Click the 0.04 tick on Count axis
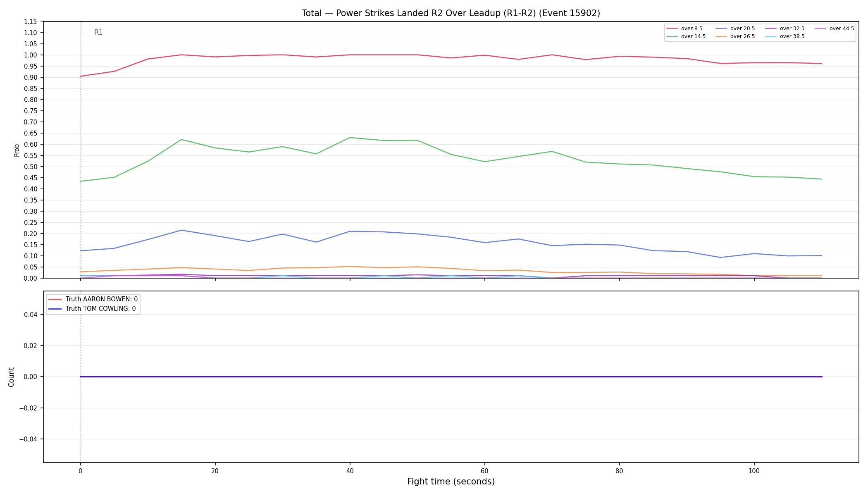 pos(31,315)
